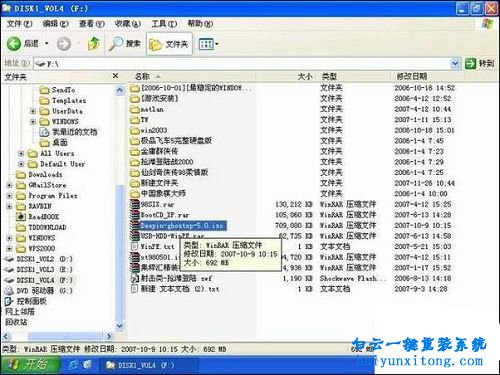This screenshot has height=375, width=500.
Task: Expand the Default User tree node
Action: (21, 164)
